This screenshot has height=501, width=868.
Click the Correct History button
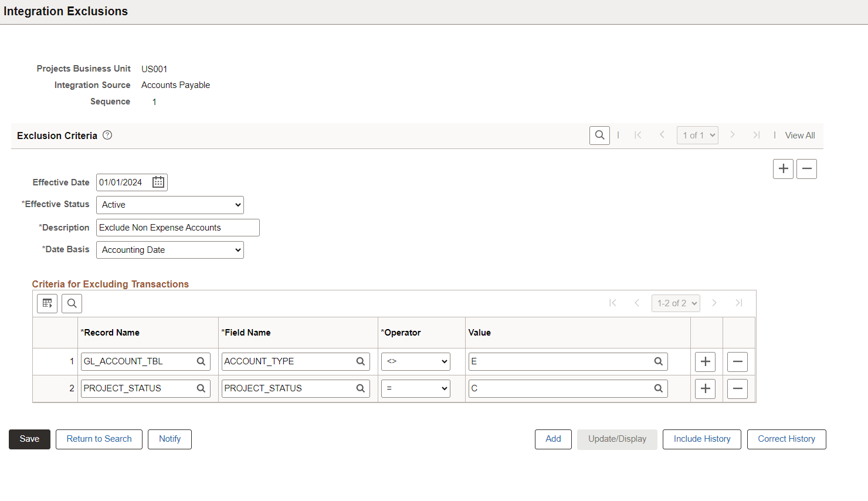click(786, 439)
